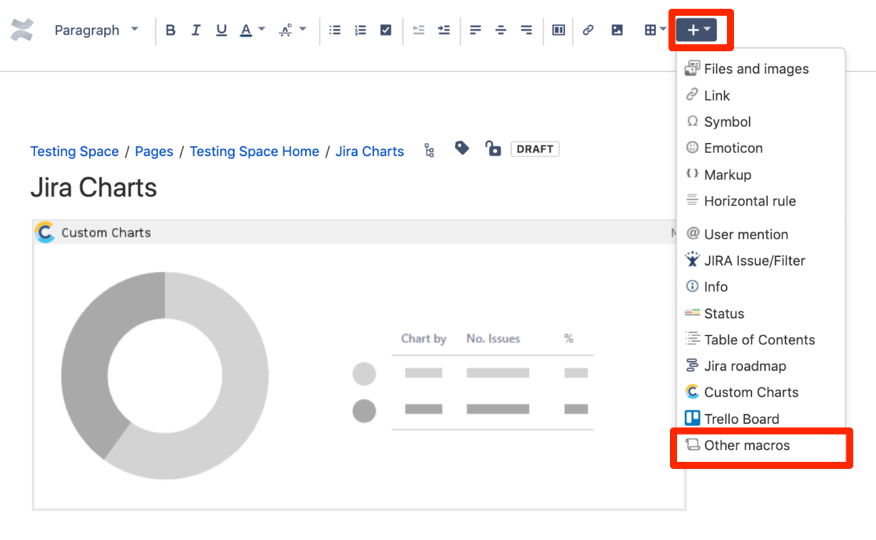Expand the text color picker arrow
This screenshot has width=876, height=540.
[261, 29]
